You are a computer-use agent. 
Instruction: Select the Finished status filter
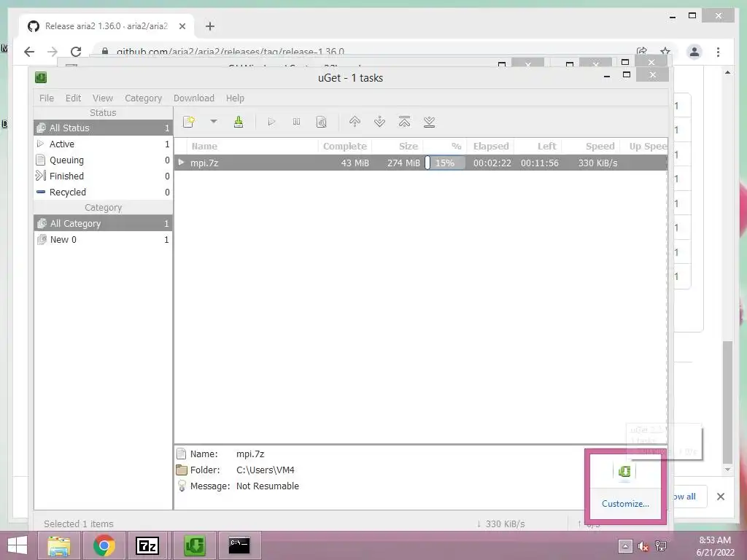(104, 176)
